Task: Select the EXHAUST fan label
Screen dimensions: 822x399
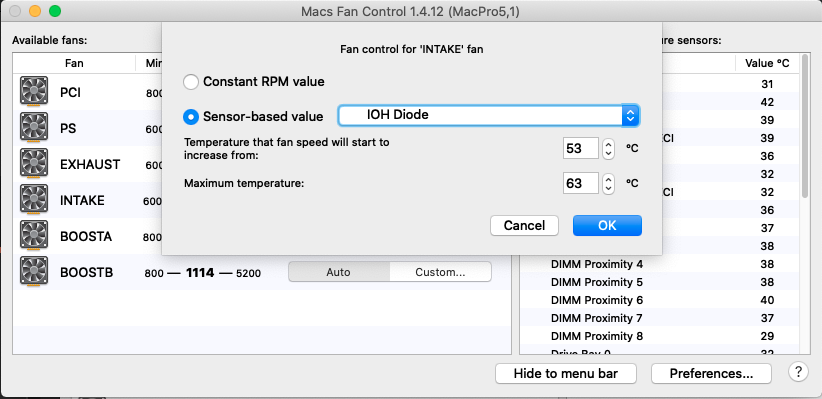Action: click(90, 165)
